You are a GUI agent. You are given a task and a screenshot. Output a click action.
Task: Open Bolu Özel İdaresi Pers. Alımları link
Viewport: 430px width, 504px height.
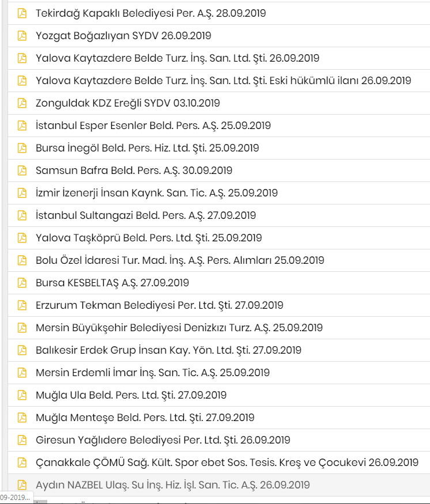[180, 260]
